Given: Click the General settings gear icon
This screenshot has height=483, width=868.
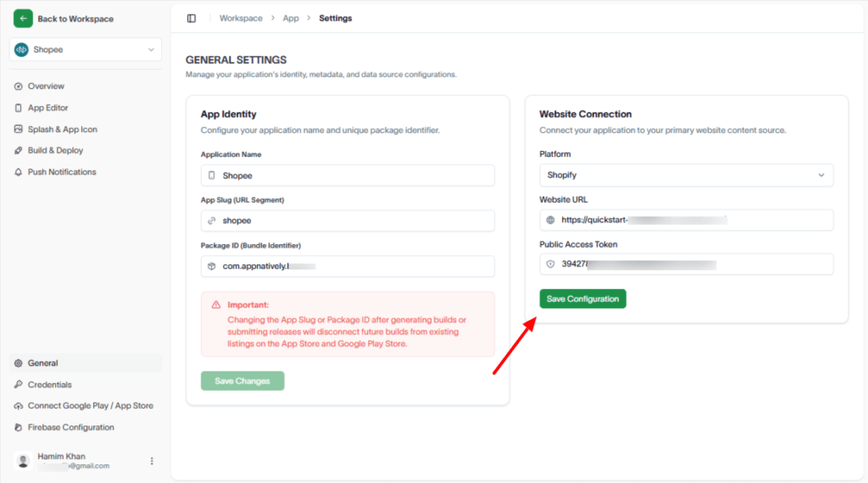Looking at the screenshot, I should pos(19,364).
